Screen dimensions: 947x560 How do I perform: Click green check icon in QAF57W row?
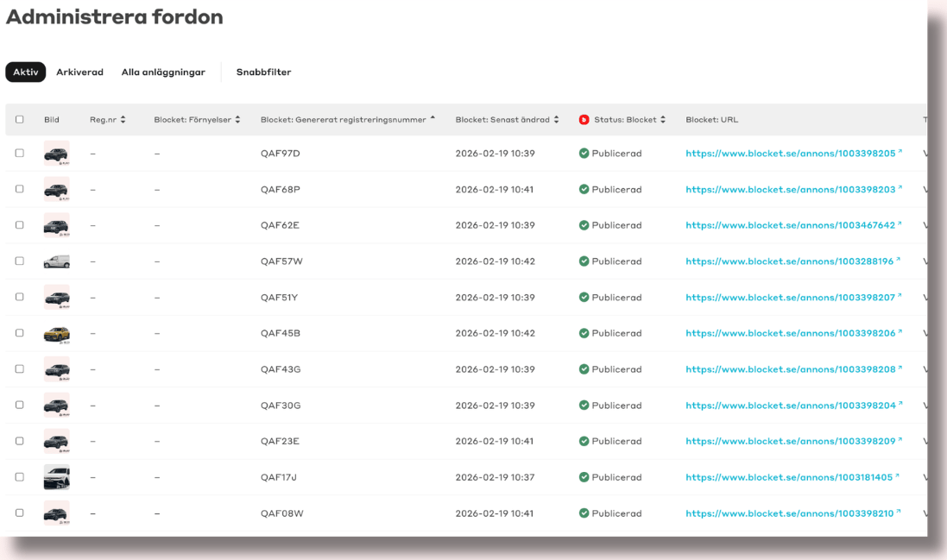[x=584, y=261]
